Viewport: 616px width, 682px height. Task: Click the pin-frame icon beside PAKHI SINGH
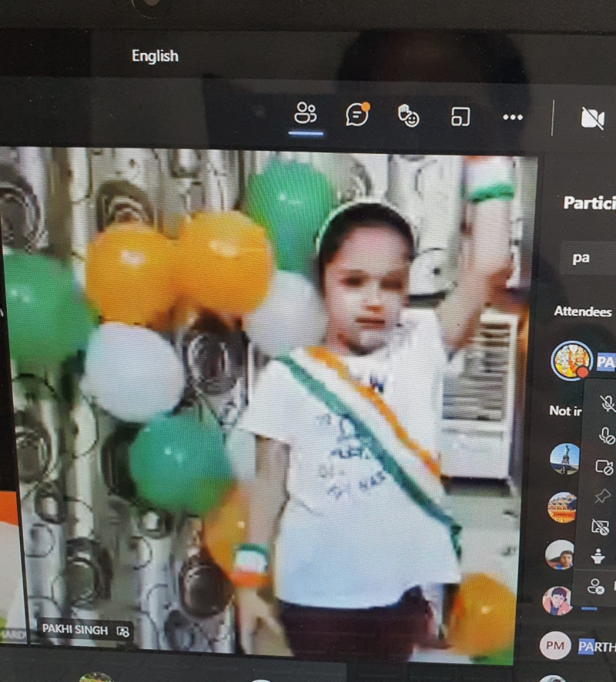pos(123,631)
